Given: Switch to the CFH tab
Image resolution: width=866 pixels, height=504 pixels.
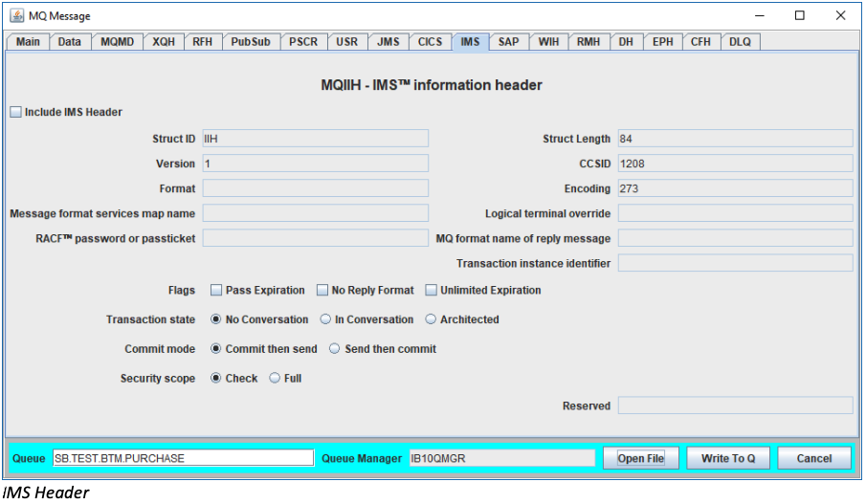Looking at the screenshot, I should point(700,42).
